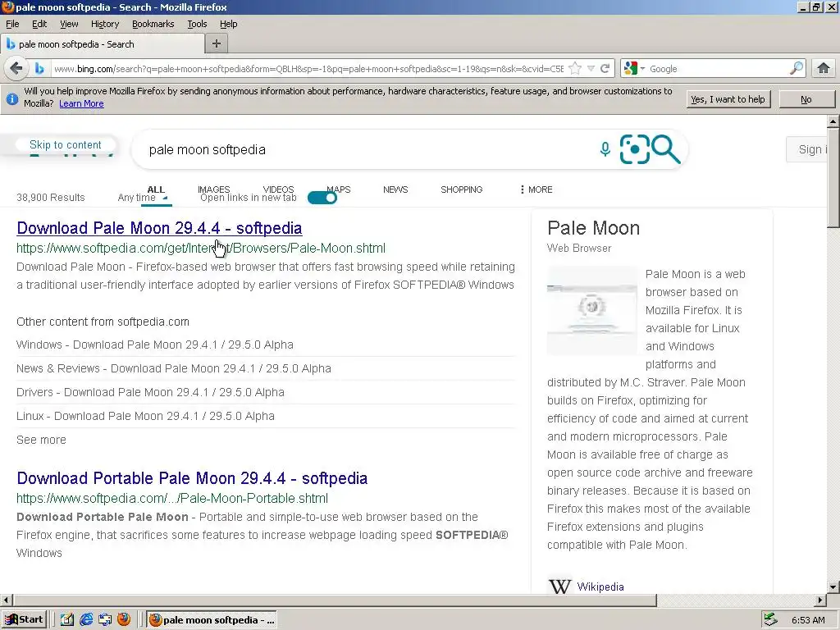This screenshot has height=630, width=840.
Task: Click the Google search box in toolbar
Action: pos(718,69)
